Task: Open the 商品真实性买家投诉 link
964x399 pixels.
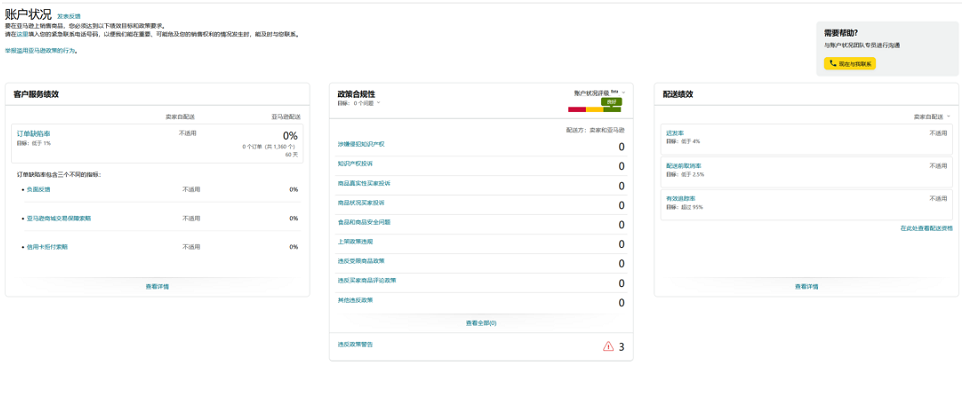Action: tap(364, 183)
